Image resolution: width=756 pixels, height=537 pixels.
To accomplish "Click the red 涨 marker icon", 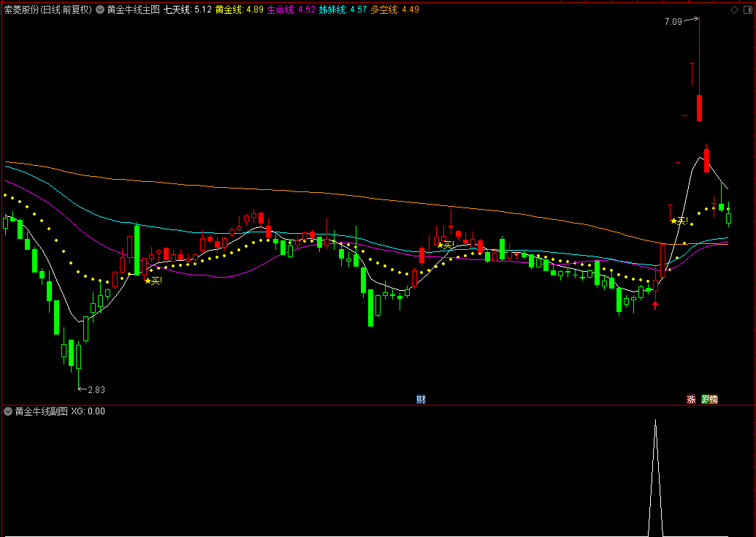I will (692, 399).
